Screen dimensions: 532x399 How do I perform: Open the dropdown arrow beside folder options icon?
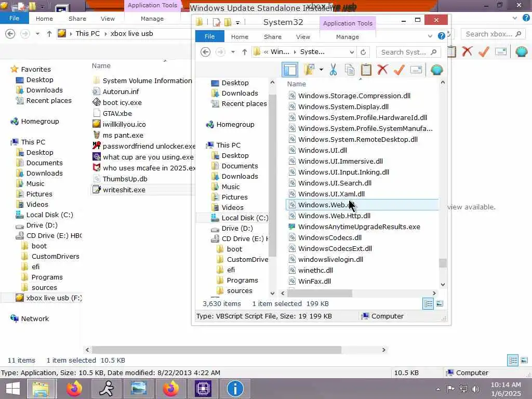coord(321,70)
